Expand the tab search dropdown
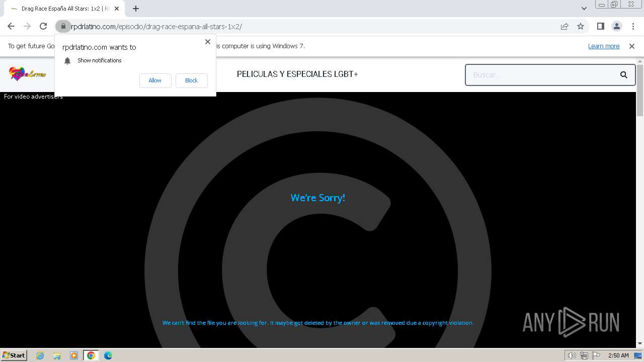The height and width of the screenshot is (362, 644). point(584,9)
